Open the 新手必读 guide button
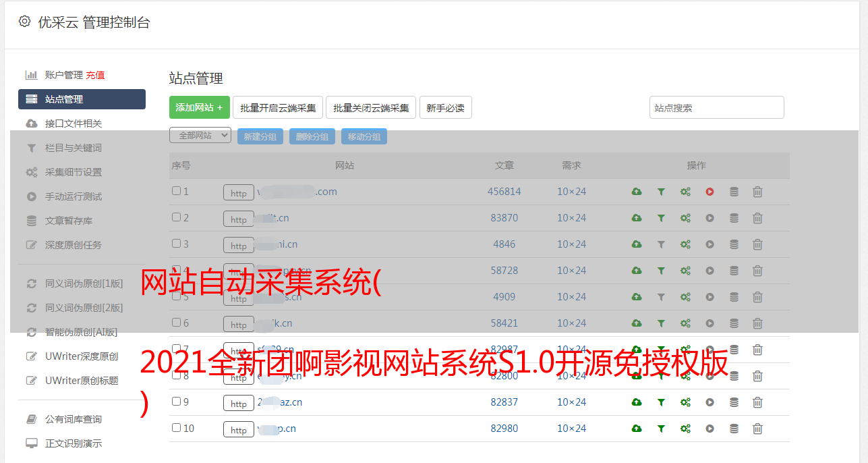Viewport: 868px width, 463px height. [x=446, y=107]
